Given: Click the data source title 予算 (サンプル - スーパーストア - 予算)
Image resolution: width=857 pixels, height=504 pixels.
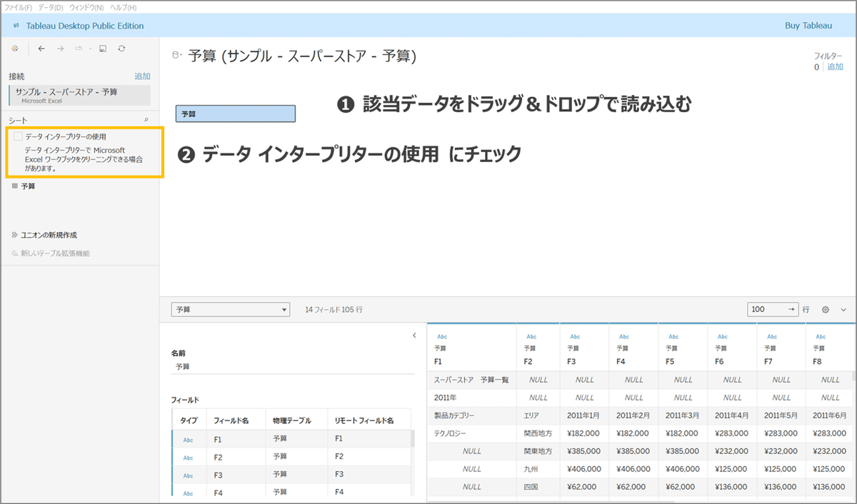Looking at the screenshot, I should click(x=302, y=56).
